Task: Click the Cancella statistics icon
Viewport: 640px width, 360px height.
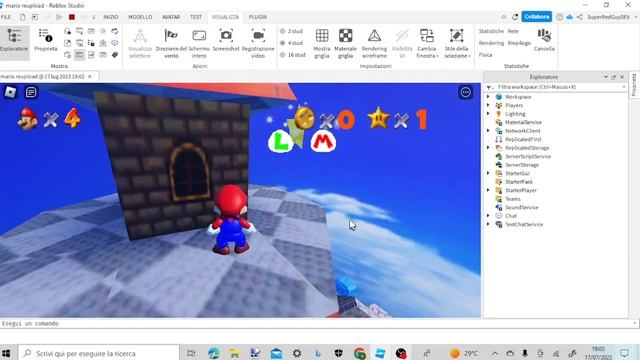Action: coord(544,36)
